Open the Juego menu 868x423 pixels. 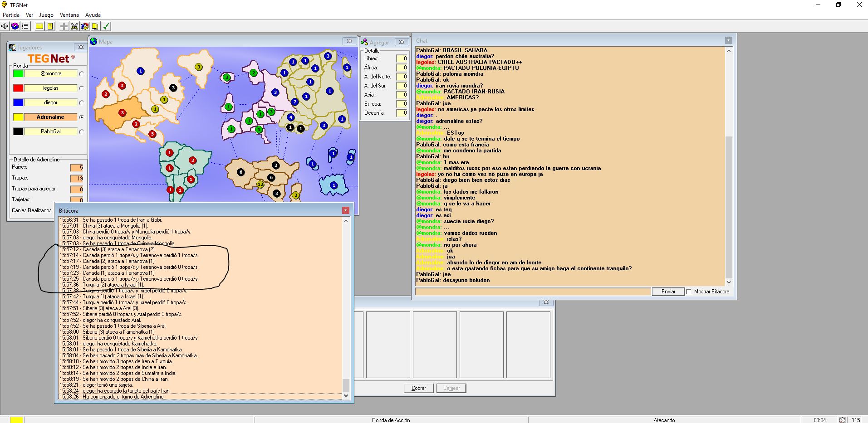coord(46,15)
